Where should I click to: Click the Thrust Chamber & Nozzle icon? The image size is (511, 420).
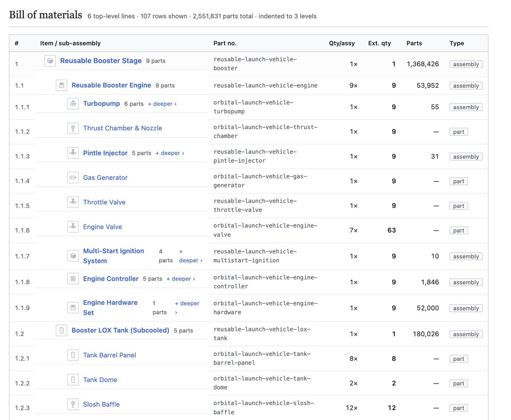pos(73,128)
